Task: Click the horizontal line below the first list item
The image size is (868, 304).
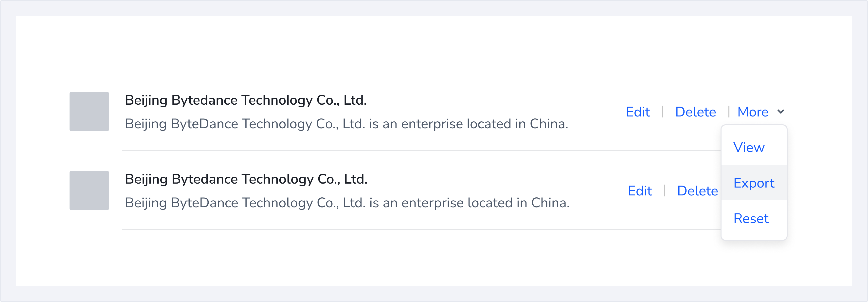Action: pyautogui.click(x=421, y=151)
